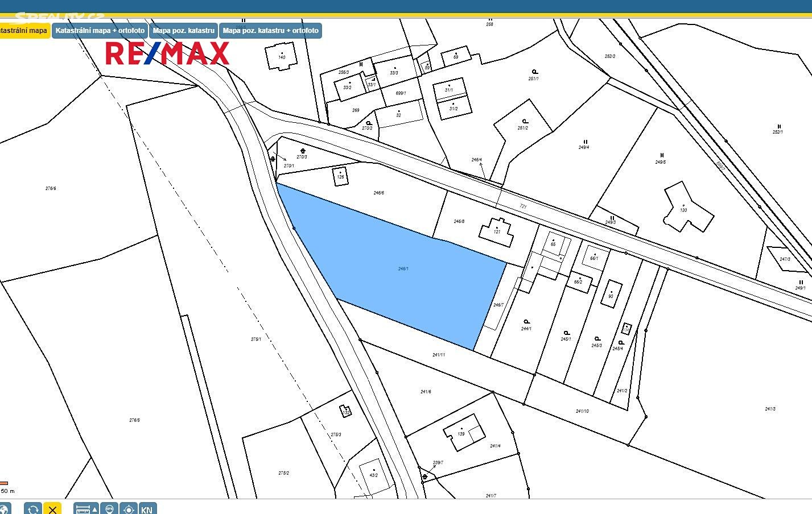Click upper parcel label 276/6

[x=51, y=188]
